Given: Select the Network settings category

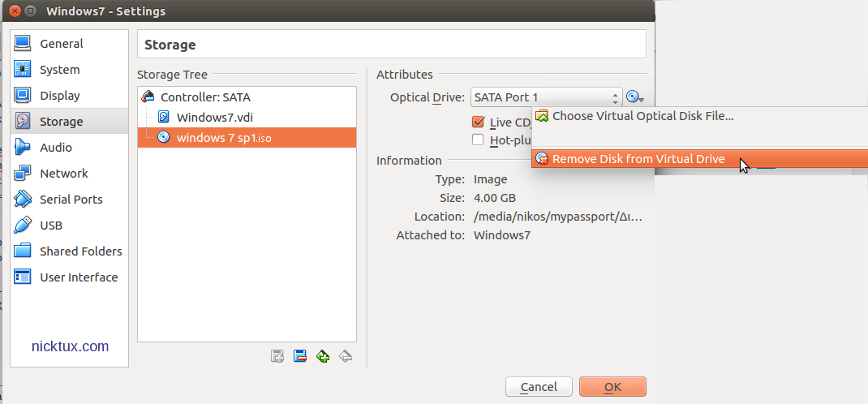Looking at the screenshot, I should coord(63,174).
